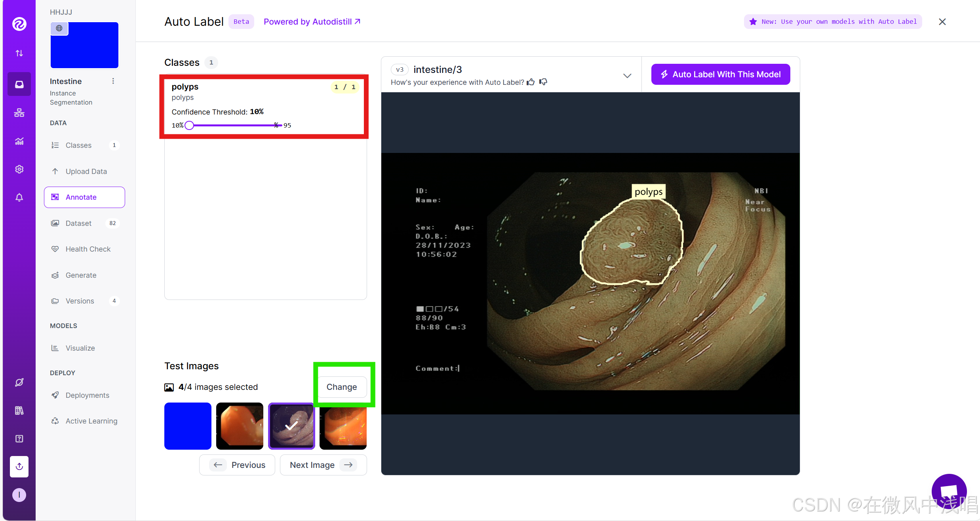Expand the intestine/3 model version dropdown
Image resolution: width=980 pixels, height=521 pixels.
pyautogui.click(x=627, y=75)
